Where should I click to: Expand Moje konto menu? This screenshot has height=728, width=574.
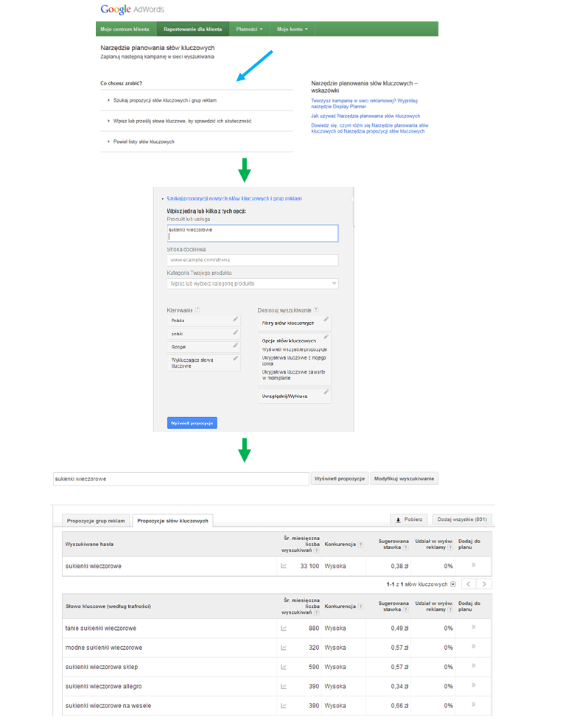292,29
